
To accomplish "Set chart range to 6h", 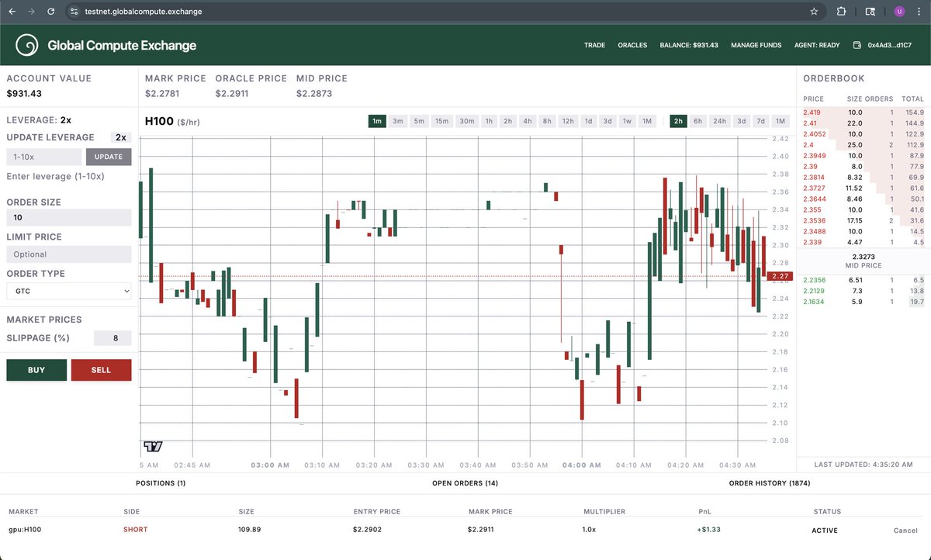I will click(x=698, y=121).
